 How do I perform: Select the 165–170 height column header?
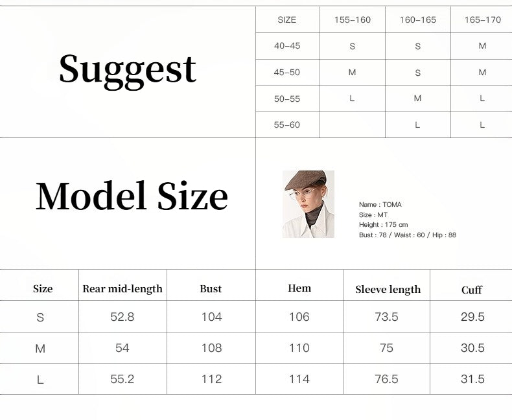coord(483,20)
